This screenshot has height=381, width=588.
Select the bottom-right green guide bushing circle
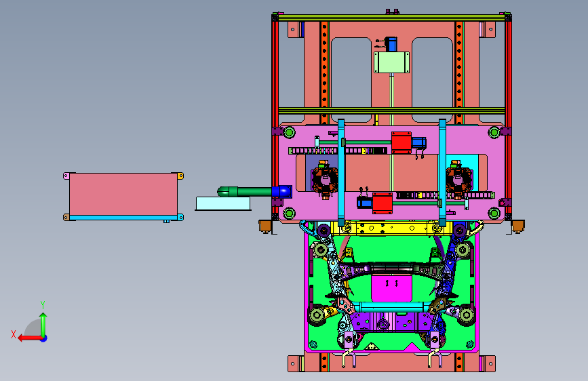tap(494, 214)
